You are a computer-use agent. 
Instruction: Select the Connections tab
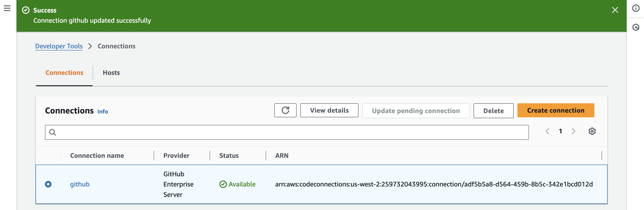pyautogui.click(x=64, y=73)
